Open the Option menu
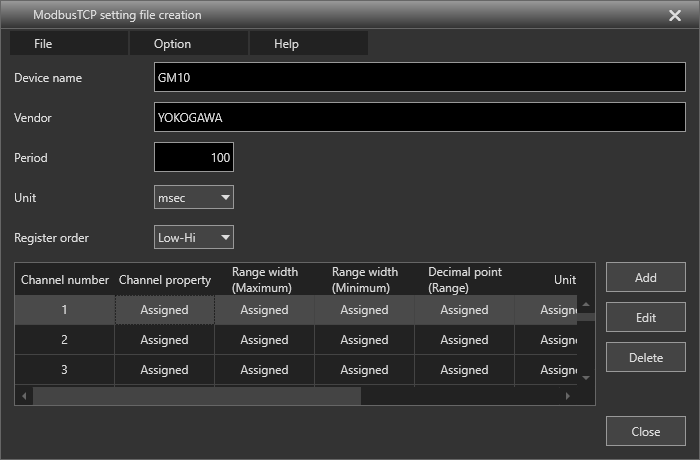This screenshot has width=700, height=460. (x=172, y=44)
